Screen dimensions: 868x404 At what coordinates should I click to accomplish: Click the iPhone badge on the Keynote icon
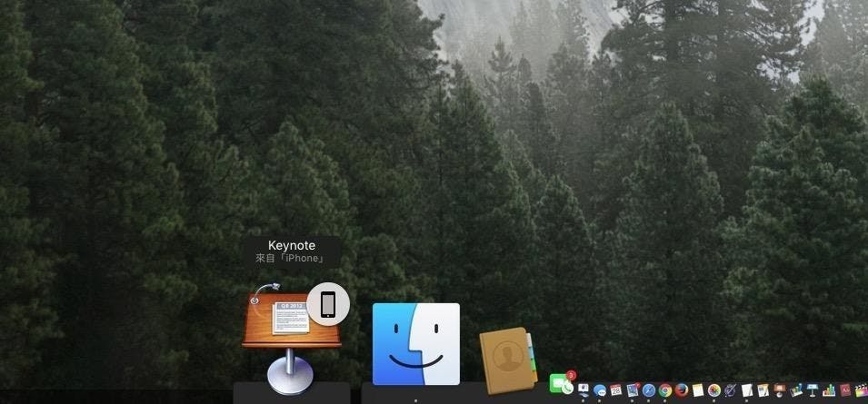click(328, 304)
